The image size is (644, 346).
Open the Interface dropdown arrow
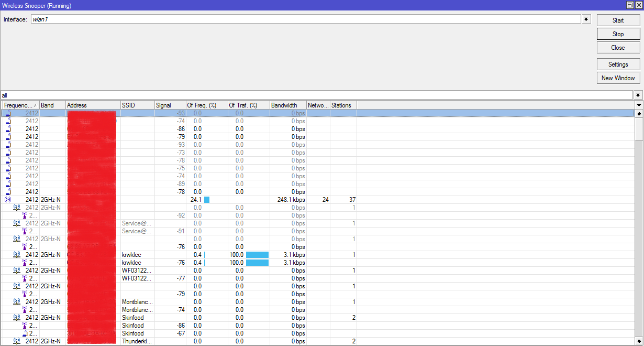586,19
